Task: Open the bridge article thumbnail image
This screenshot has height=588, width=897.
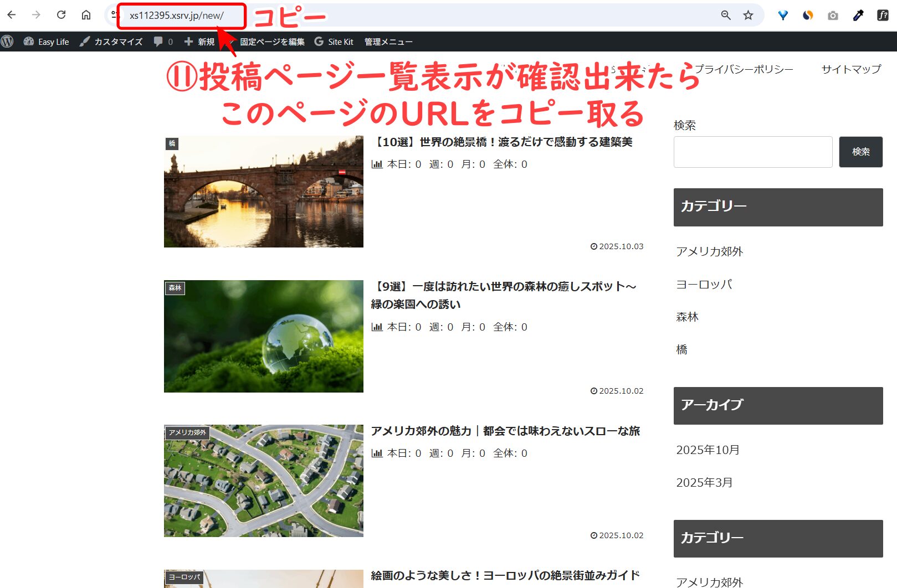Action: 264,192
